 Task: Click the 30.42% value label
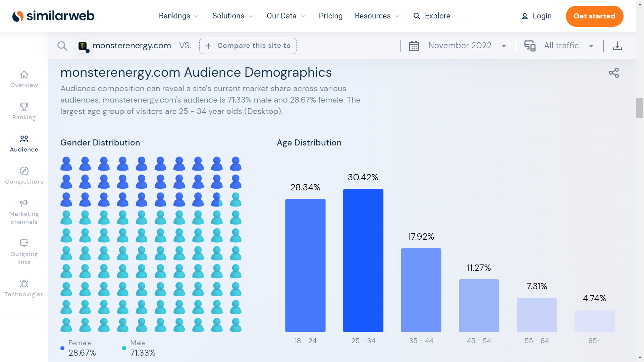(363, 177)
